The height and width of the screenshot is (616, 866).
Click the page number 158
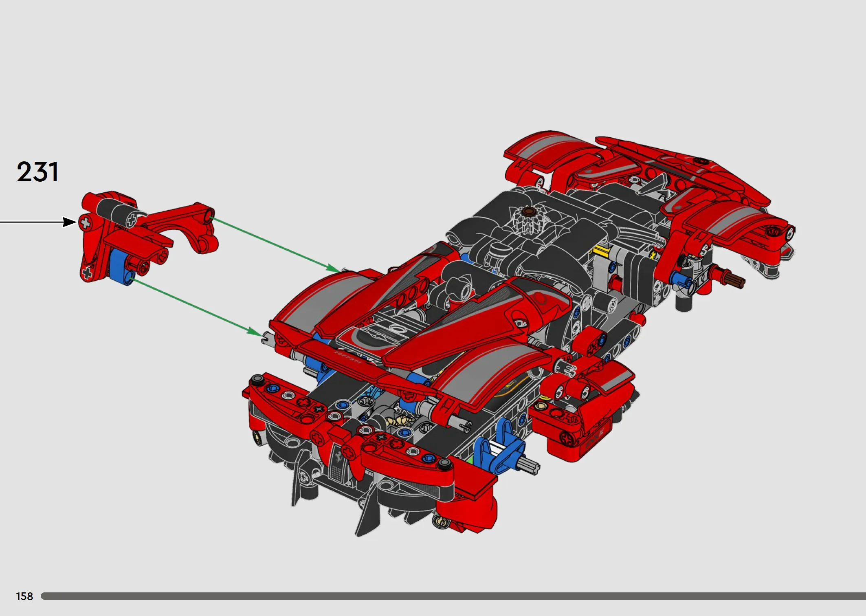point(24,596)
